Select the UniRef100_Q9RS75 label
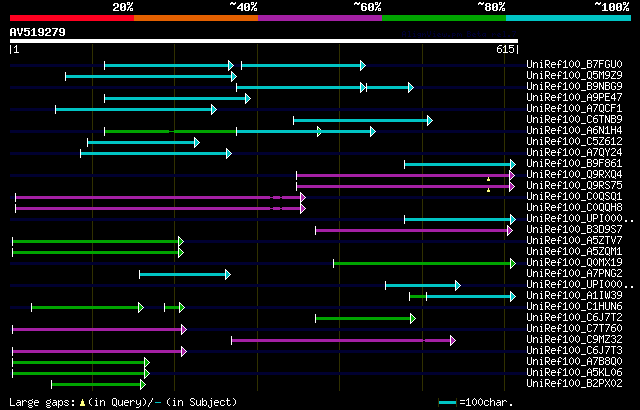This screenshot has width=640, height=410. click(x=574, y=186)
